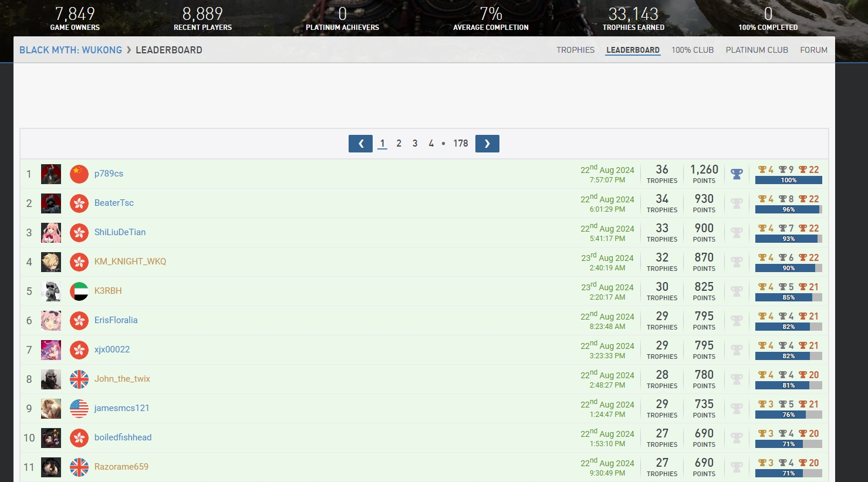The image size is (868, 482).
Task: Click the Hong Kong flag beside ErisFloralia
Action: (79, 321)
